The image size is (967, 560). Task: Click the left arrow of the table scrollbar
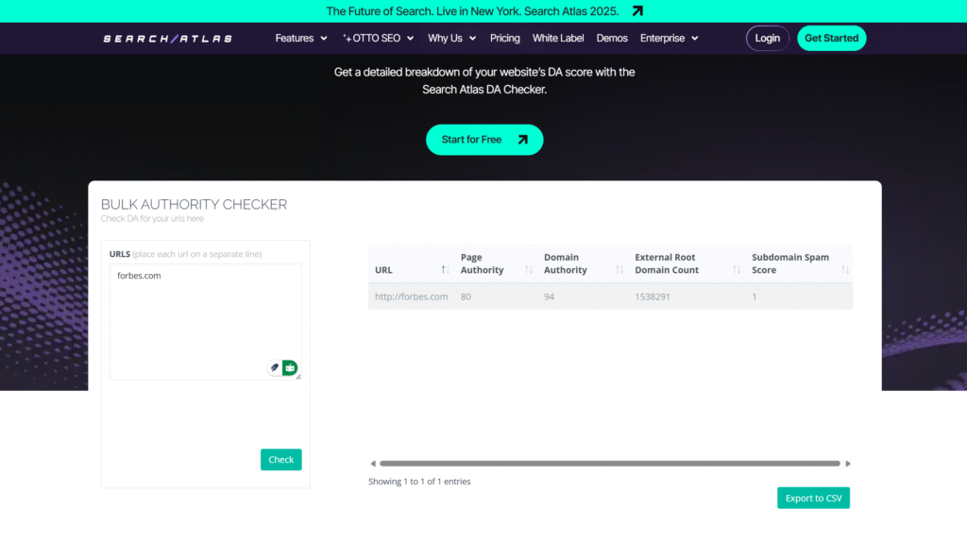(372, 463)
